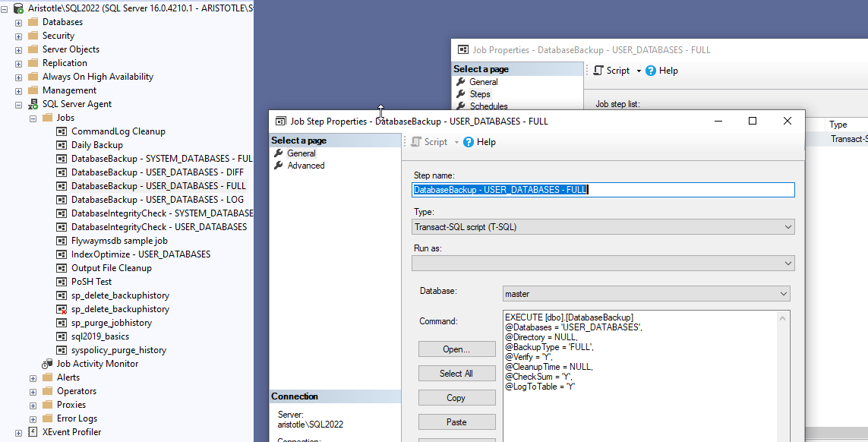This screenshot has width=868, height=442.
Task: Select the Advanced page in Job Step Properties
Action: tap(306, 166)
